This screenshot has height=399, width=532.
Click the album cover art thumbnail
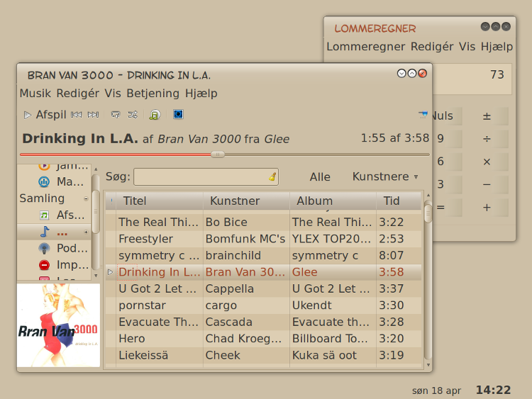(x=58, y=325)
